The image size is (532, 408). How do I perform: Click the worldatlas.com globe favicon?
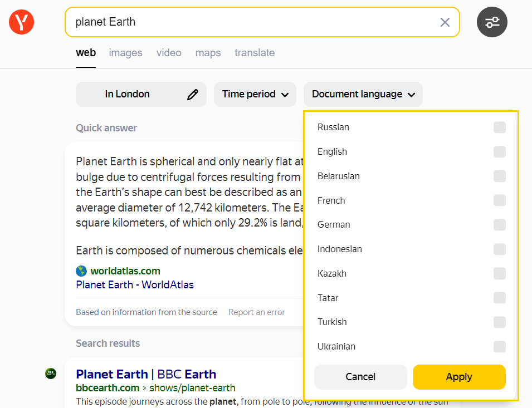(x=81, y=271)
